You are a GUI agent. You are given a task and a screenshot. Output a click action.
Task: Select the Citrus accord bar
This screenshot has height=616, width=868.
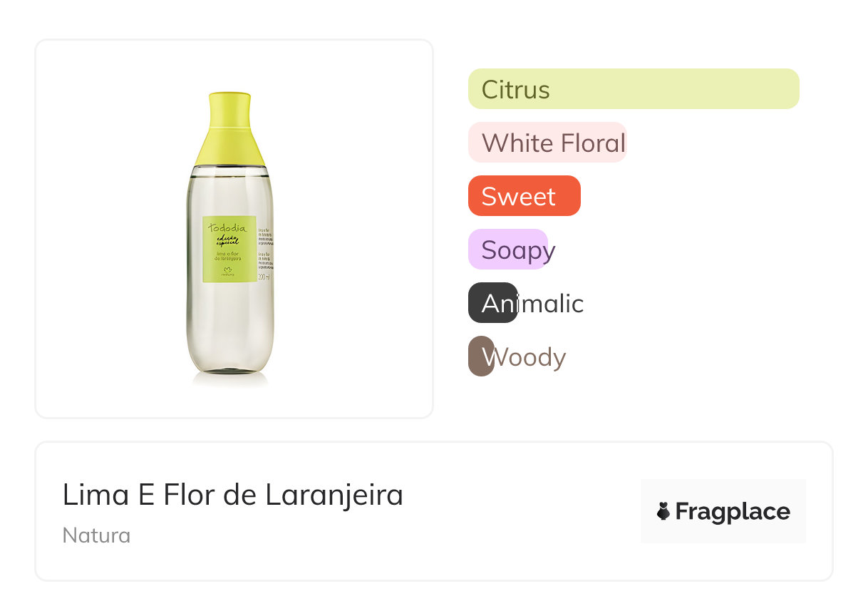[x=634, y=89]
